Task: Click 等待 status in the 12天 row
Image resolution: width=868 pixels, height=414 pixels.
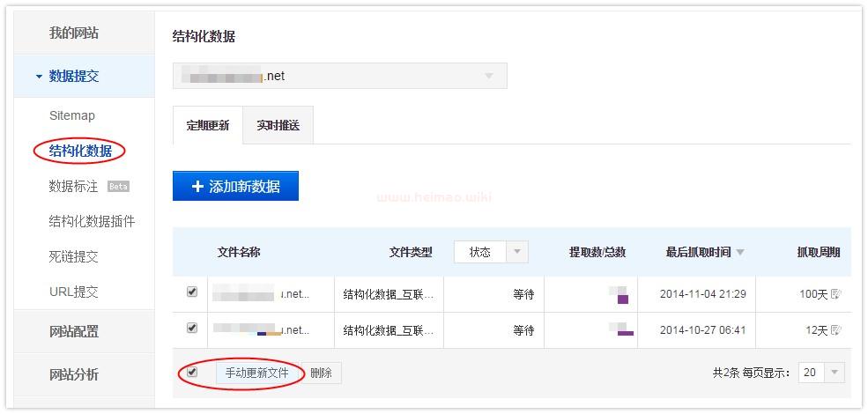Action: [x=523, y=331]
